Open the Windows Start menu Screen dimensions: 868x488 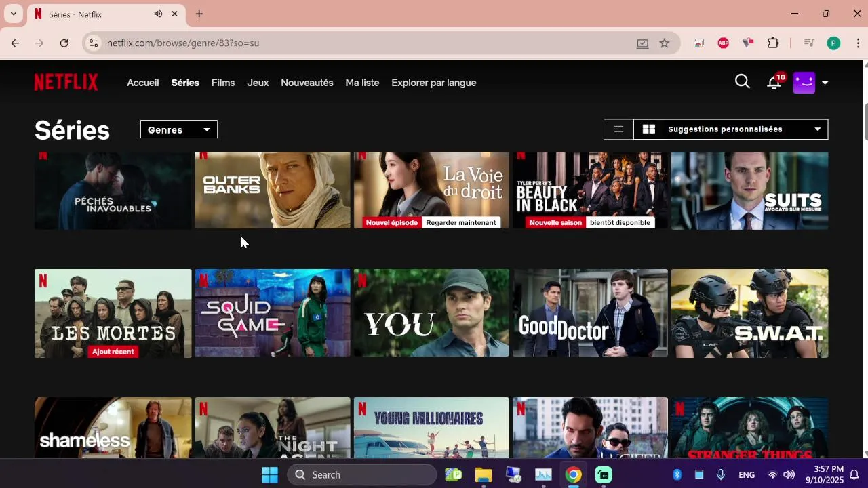click(269, 474)
